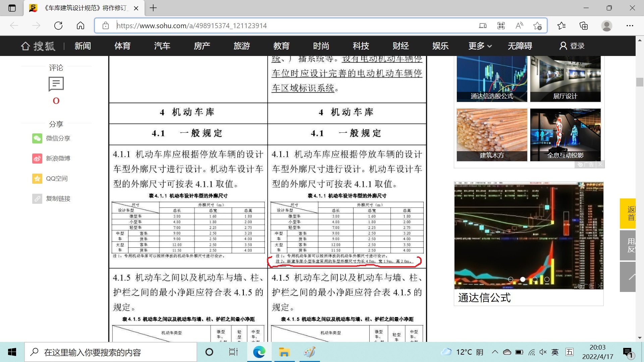644x362 pixels.
Task: Open 通达信选股公式 ad thumbnail
Action: coord(492,79)
